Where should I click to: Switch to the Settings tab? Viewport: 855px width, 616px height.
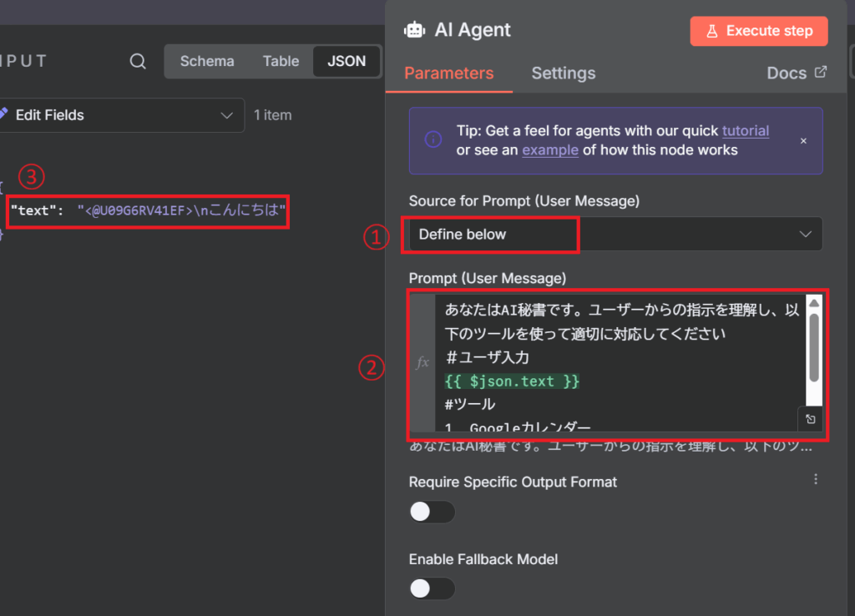(564, 73)
